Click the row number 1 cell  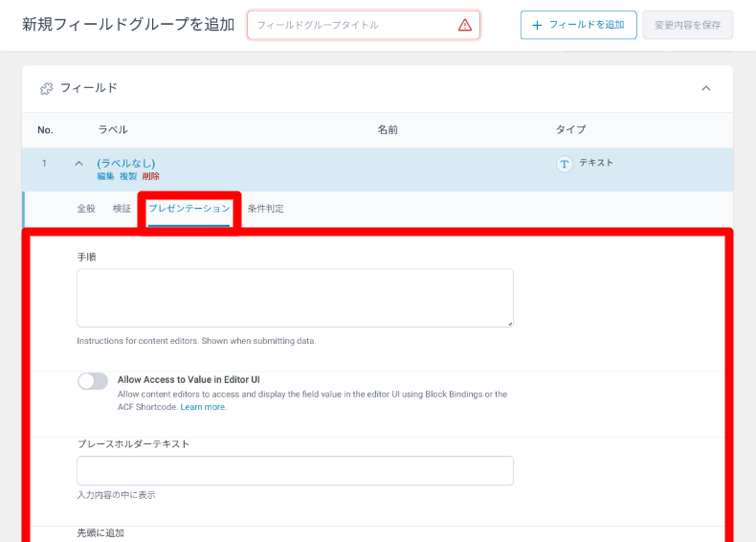pos(44,163)
